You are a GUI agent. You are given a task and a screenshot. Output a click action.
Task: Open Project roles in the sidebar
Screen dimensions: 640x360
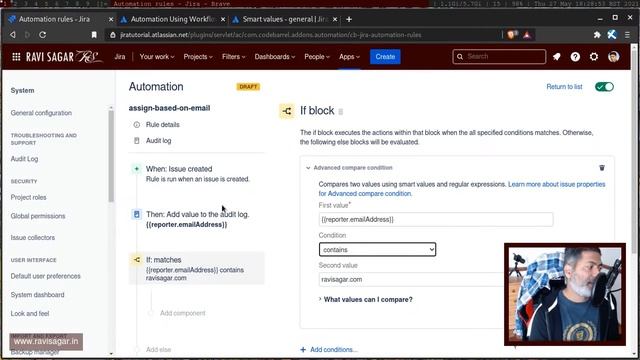(29, 197)
